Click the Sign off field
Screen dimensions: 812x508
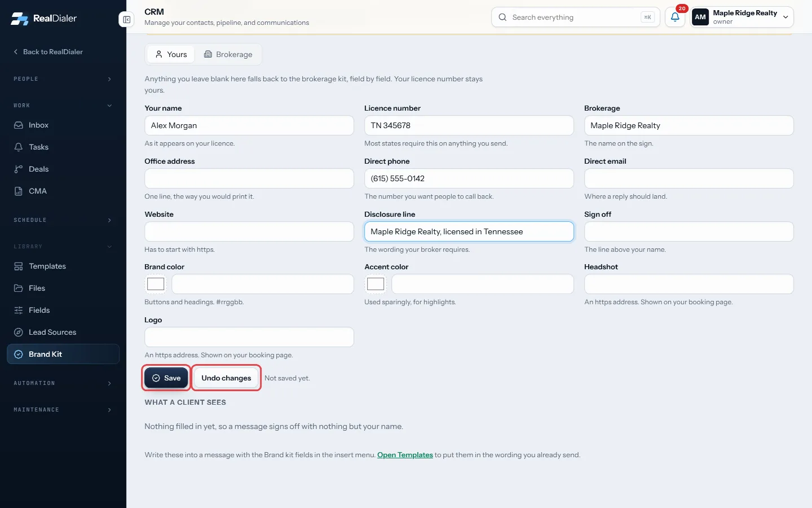tap(689, 232)
